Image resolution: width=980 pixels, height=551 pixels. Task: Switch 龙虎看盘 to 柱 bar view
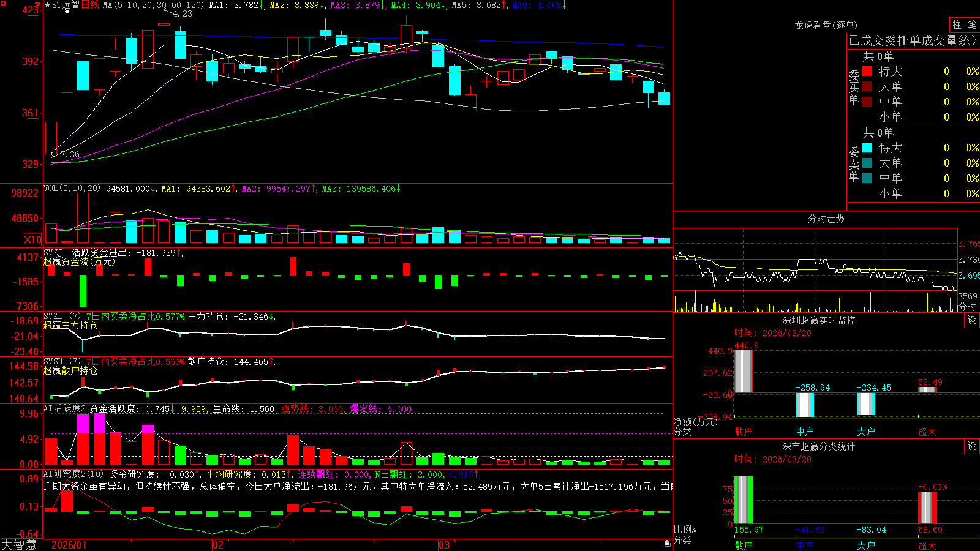pyautogui.click(x=957, y=24)
